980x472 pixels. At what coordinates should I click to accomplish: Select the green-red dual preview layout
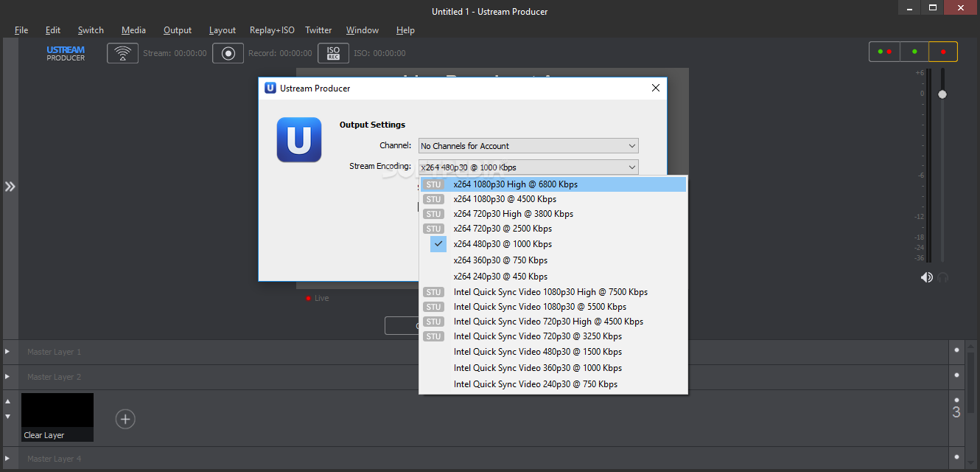click(884, 52)
